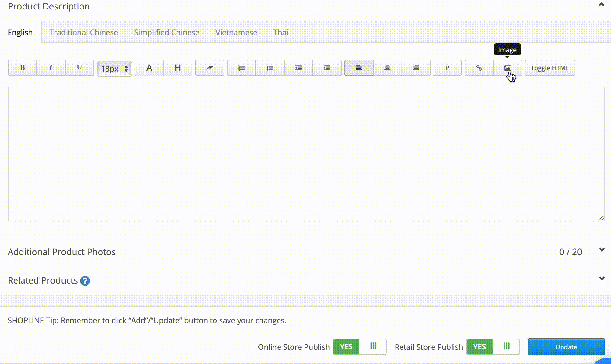Switch to the Vietnamese tab
The image size is (611, 364).
[236, 32]
